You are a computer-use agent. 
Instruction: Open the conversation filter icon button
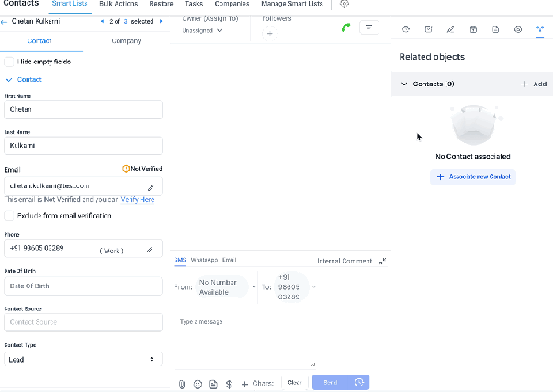coord(369,28)
